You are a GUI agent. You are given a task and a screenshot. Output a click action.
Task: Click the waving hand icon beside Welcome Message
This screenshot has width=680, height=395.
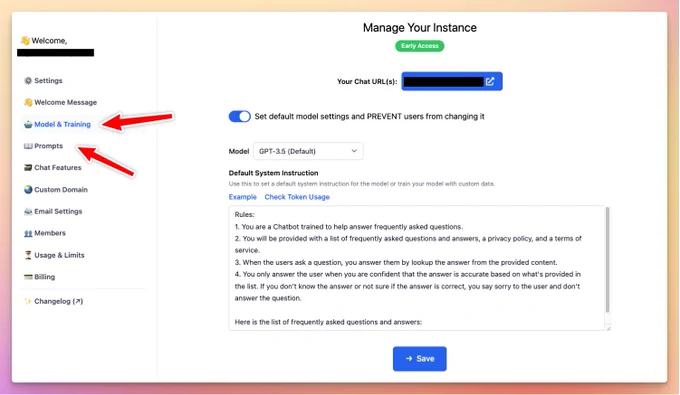28,102
